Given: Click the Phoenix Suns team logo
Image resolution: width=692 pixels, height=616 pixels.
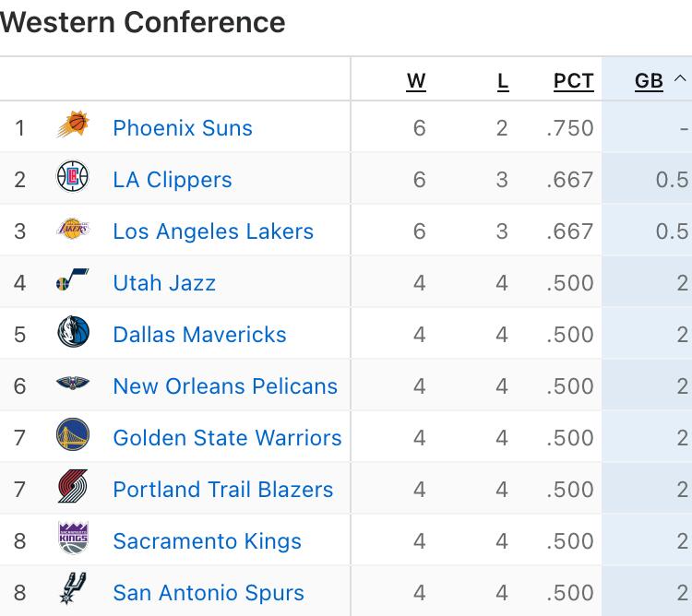Looking at the screenshot, I should click(x=73, y=125).
